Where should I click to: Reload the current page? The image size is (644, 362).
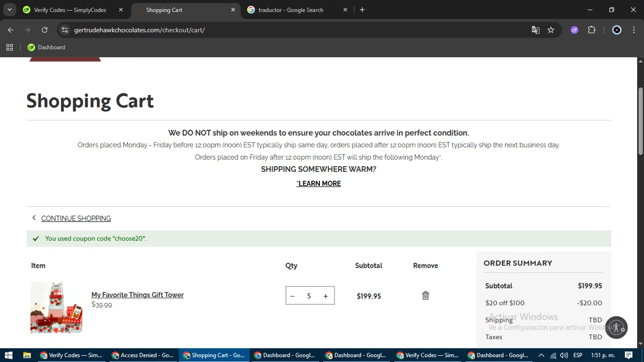(45, 30)
